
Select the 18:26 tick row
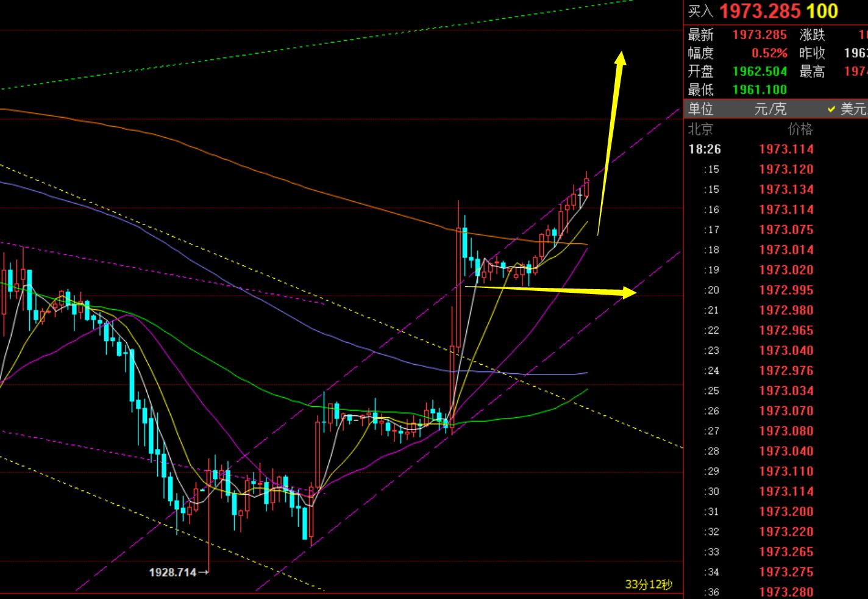click(776, 149)
